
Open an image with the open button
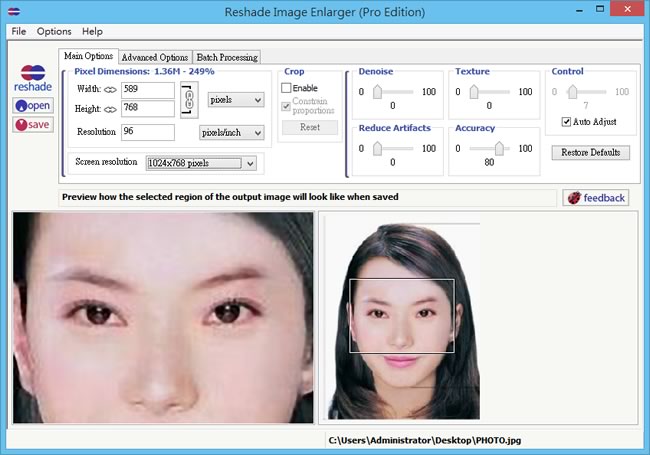(x=33, y=106)
